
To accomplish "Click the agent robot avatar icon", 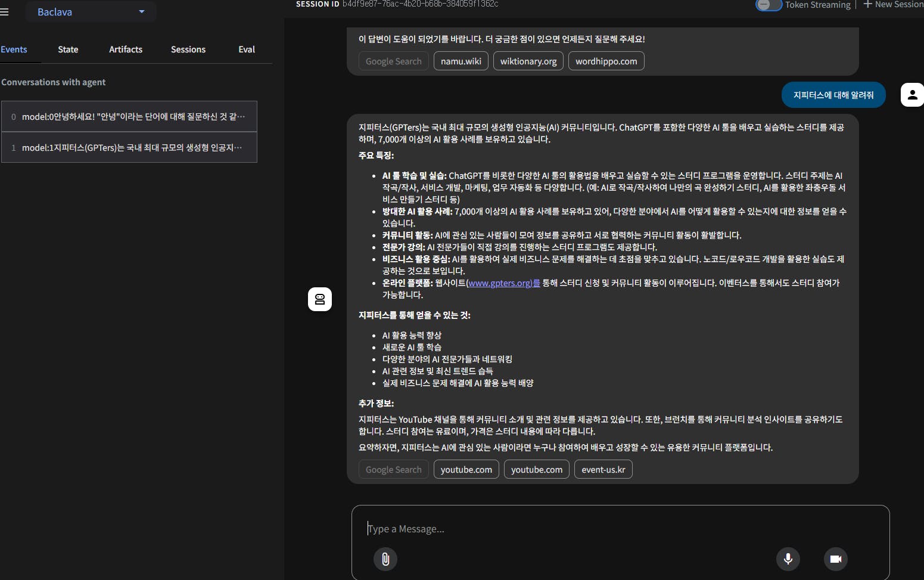I will [x=320, y=299].
